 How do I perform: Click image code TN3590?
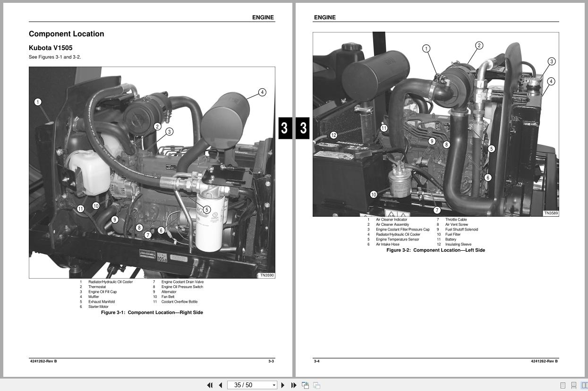click(267, 275)
